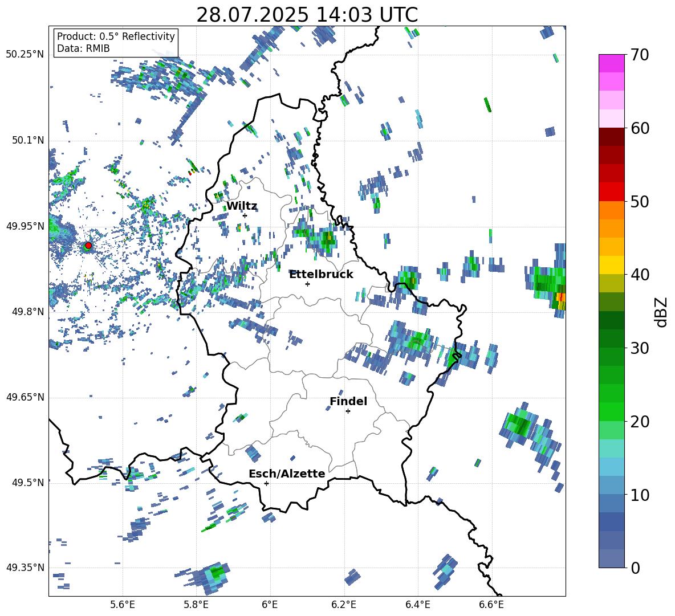
Task: Click the 6°E longitude label
Action: tap(270, 605)
